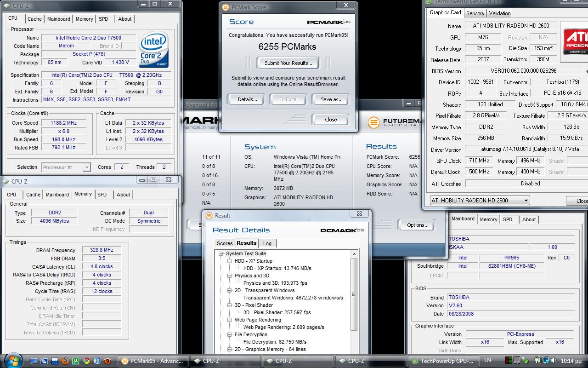Click Submit Your Results button
Screen dimensions: 588x368
click(288, 63)
